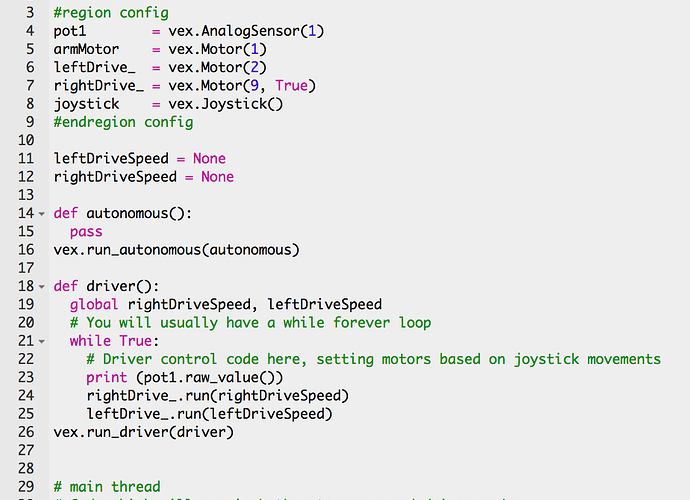
Task: Click rightDrive_.run(rightDriveSpeed) line
Action: 217,395
